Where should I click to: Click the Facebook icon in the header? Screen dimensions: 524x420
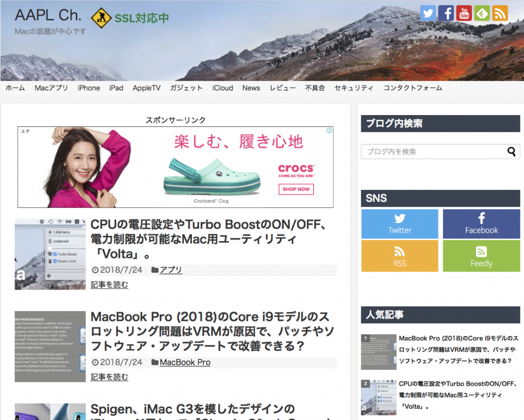[x=446, y=13]
